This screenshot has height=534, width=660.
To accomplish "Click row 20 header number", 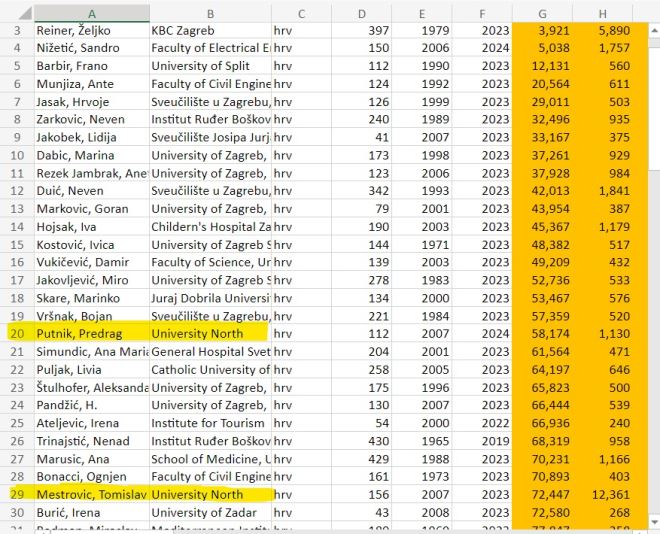I will coord(16,333).
